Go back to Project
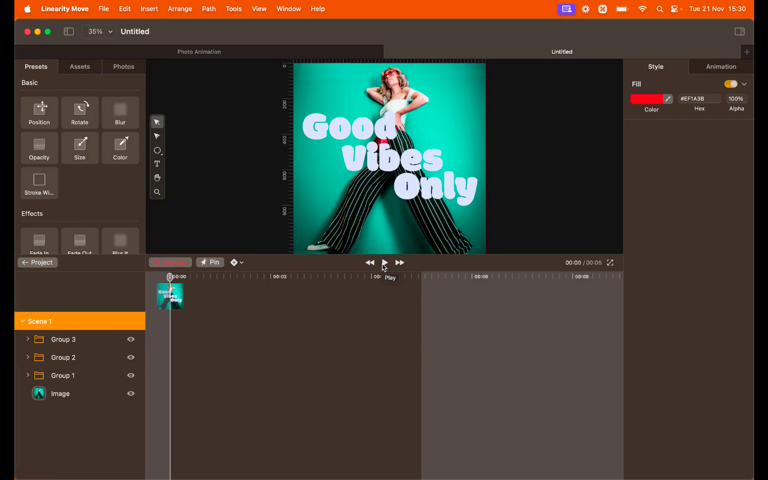Image resolution: width=768 pixels, height=480 pixels. [38, 263]
